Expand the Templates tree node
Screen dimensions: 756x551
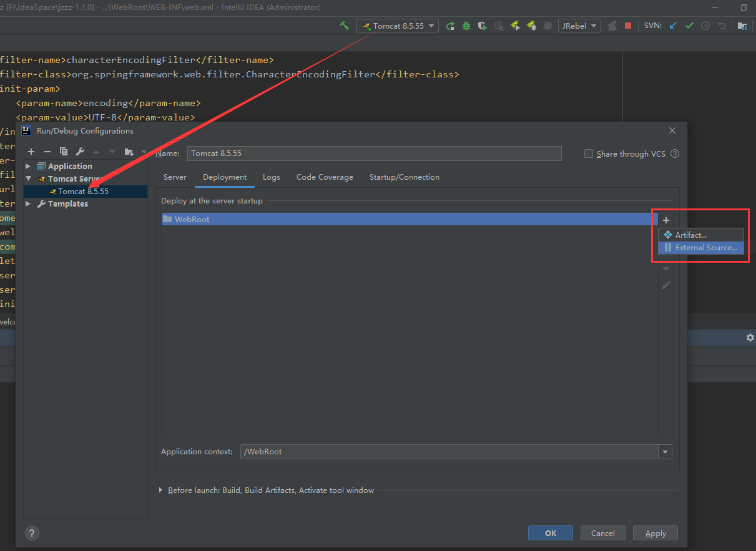click(28, 203)
